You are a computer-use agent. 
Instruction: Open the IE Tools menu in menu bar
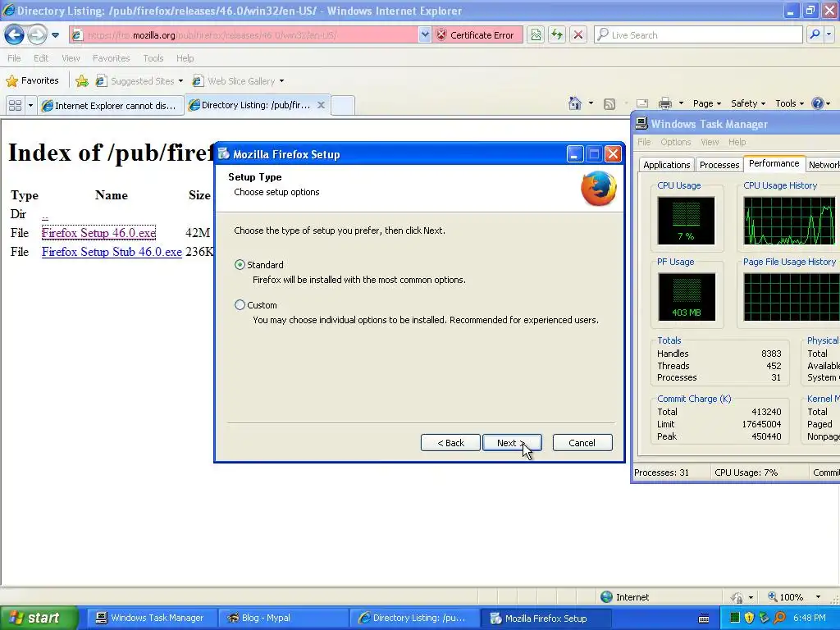tap(153, 58)
